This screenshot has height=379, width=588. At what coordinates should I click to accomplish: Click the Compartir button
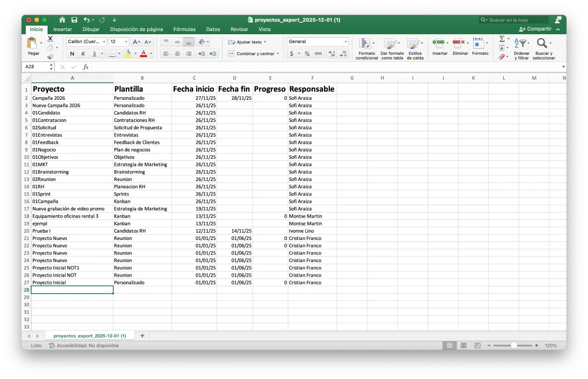tap(538, 28)
